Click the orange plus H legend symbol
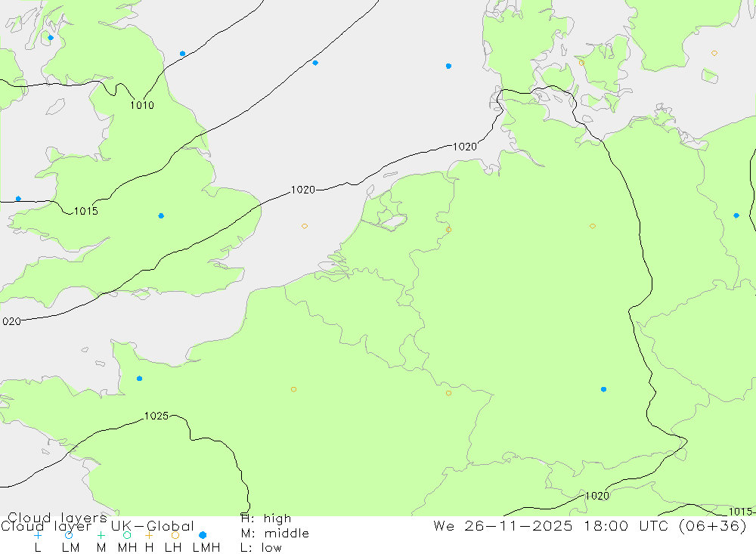 click(x=149, y=535)
